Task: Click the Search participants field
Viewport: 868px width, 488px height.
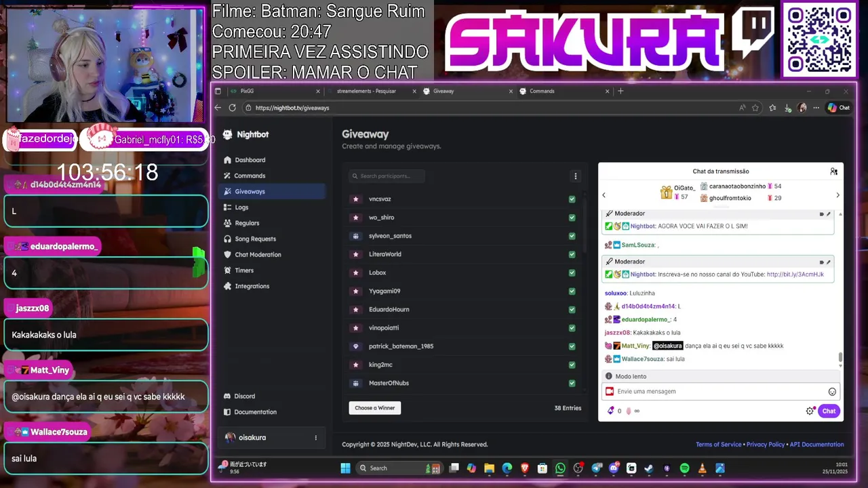Action: tap(387, 176)
